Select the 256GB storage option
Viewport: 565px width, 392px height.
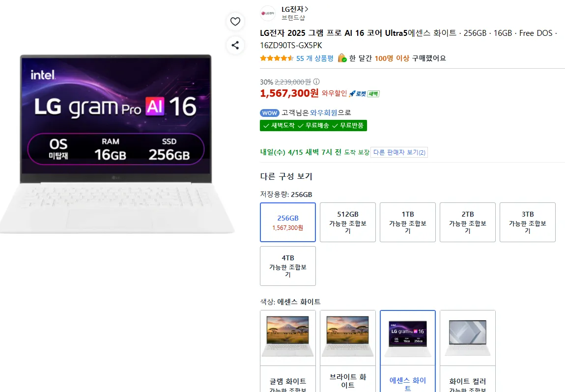point(288,222)
